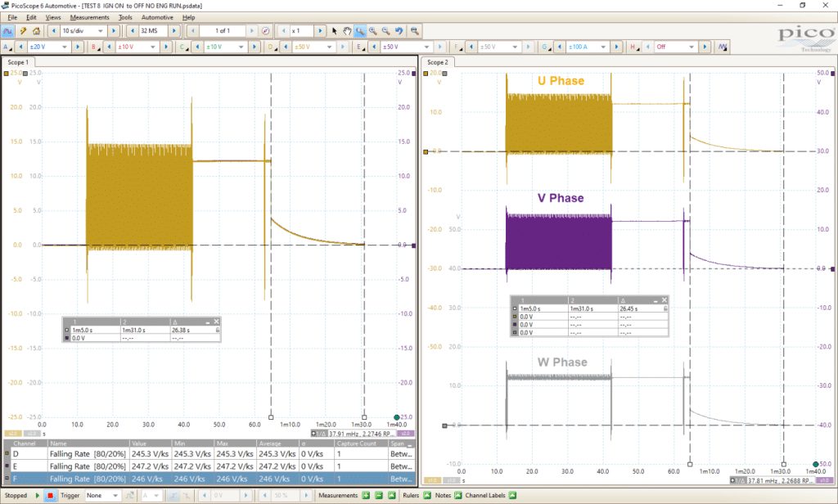Click the Scope 1 first time ruler handle

pos(271,417)
